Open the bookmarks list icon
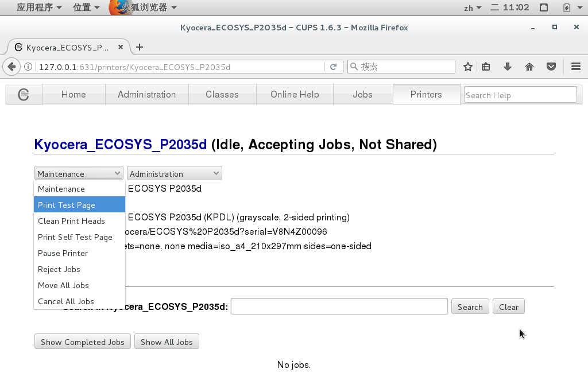The width and height of the screenshot is (588, 392). click(x=486, y=67)
